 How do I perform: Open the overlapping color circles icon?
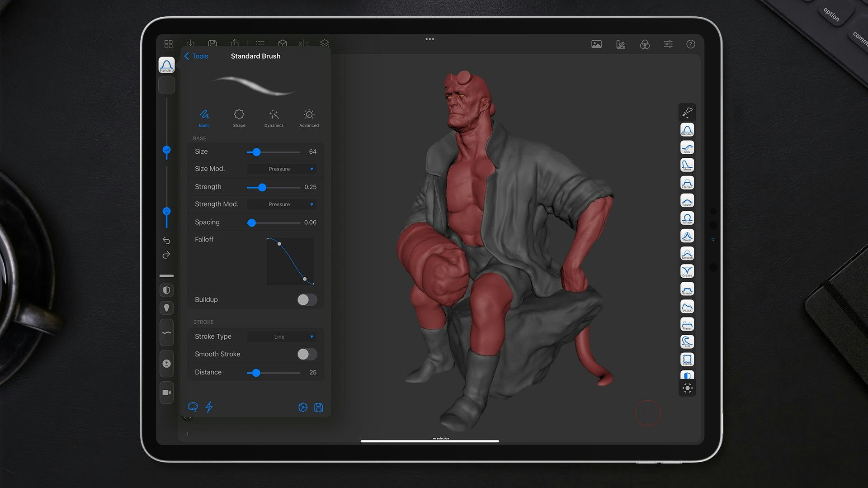coord(645,44)
